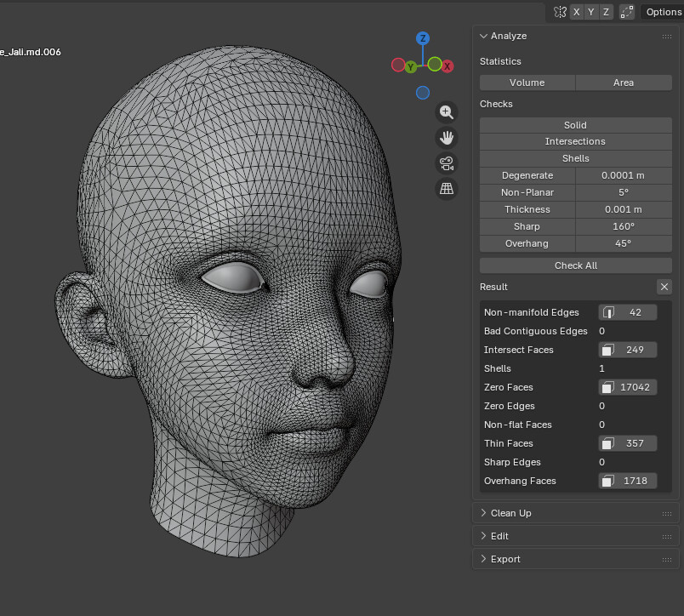Click the red X axis gizmo handle
This screenshot has width=684, height=616.
click(x=447, y=66)
